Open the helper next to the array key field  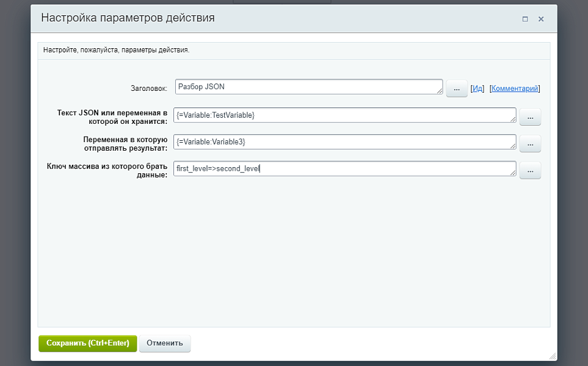529,170
